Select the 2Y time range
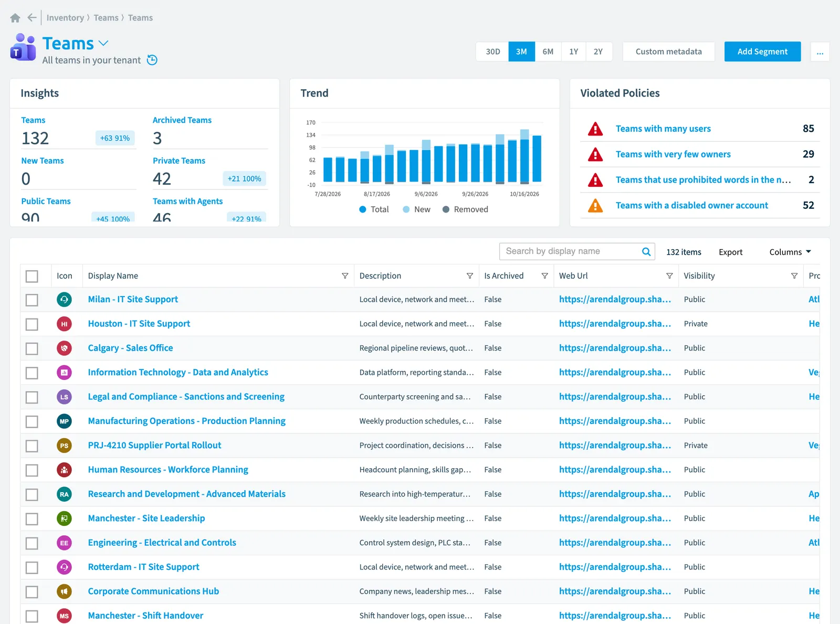 click(598, 51)
